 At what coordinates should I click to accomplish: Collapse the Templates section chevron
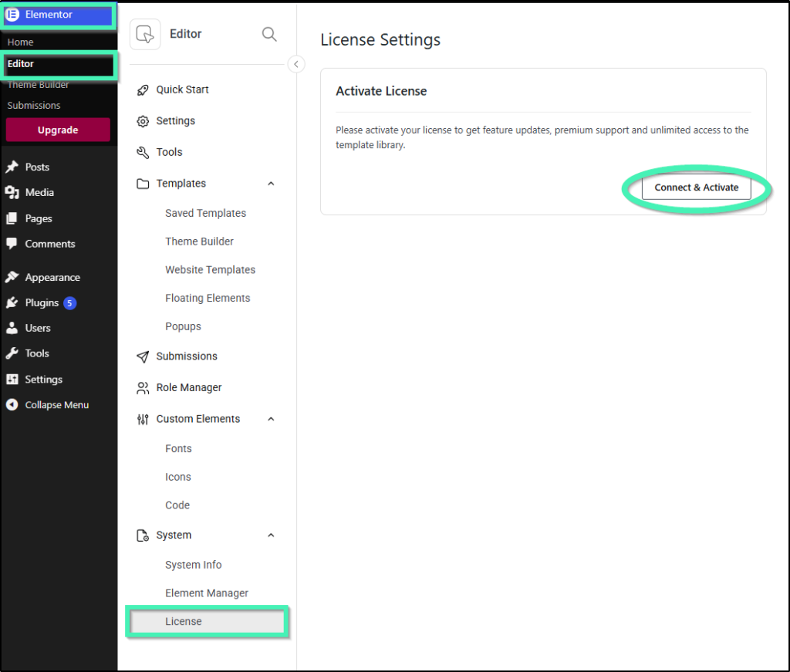(x=271, y=184)
